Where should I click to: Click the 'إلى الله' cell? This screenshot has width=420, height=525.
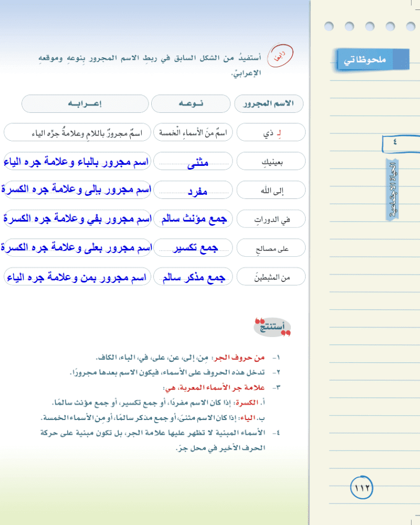[271, 190]
